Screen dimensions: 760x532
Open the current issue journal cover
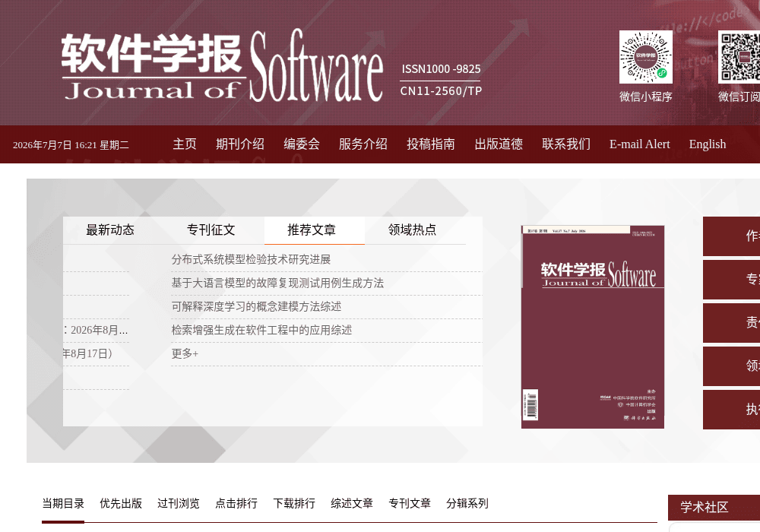click(x=592, y=327)
